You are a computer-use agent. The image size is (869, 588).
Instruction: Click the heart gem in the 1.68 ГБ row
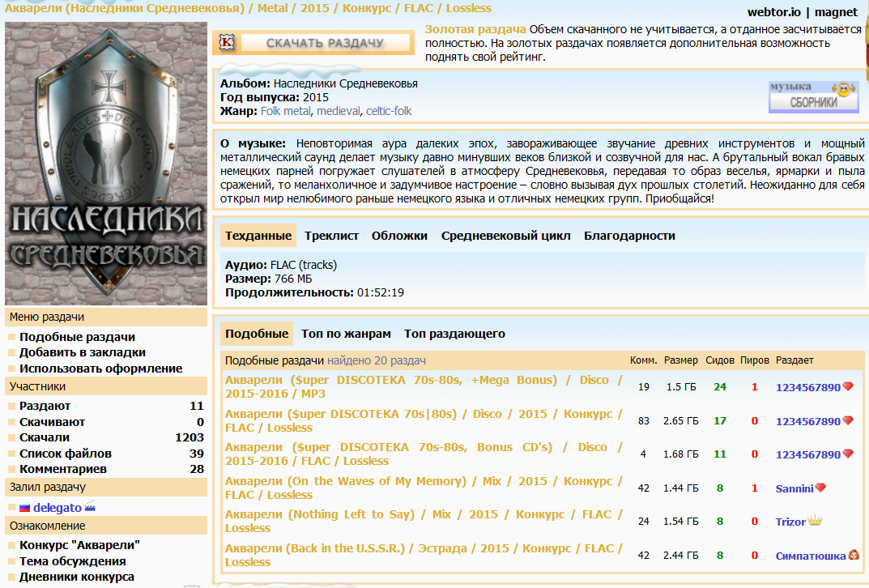[x=848, y=454]
